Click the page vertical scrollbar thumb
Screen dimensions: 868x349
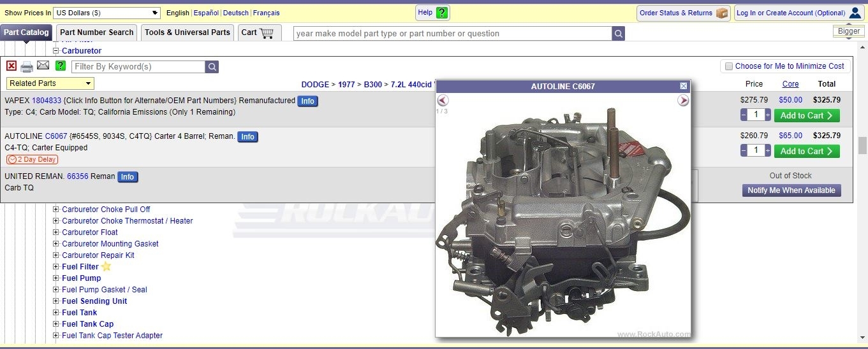(x=863, y=145)
